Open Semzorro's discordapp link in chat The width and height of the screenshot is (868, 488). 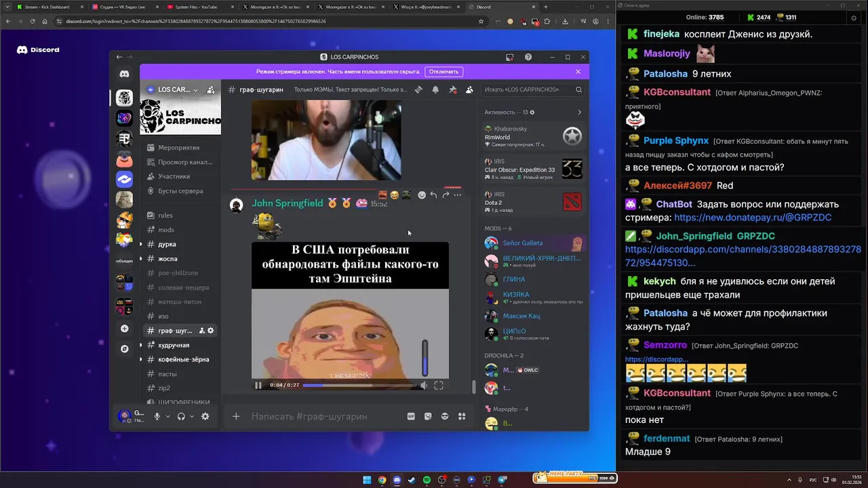coord(656,359)
